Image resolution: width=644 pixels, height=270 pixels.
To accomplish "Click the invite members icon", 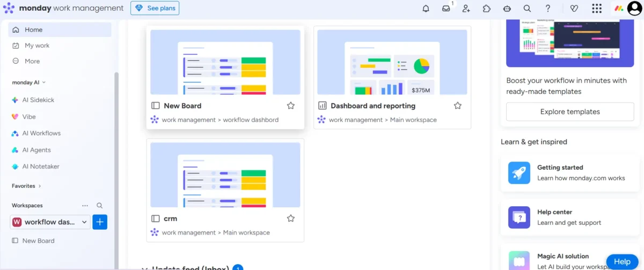I will click(x=466, y=9).
